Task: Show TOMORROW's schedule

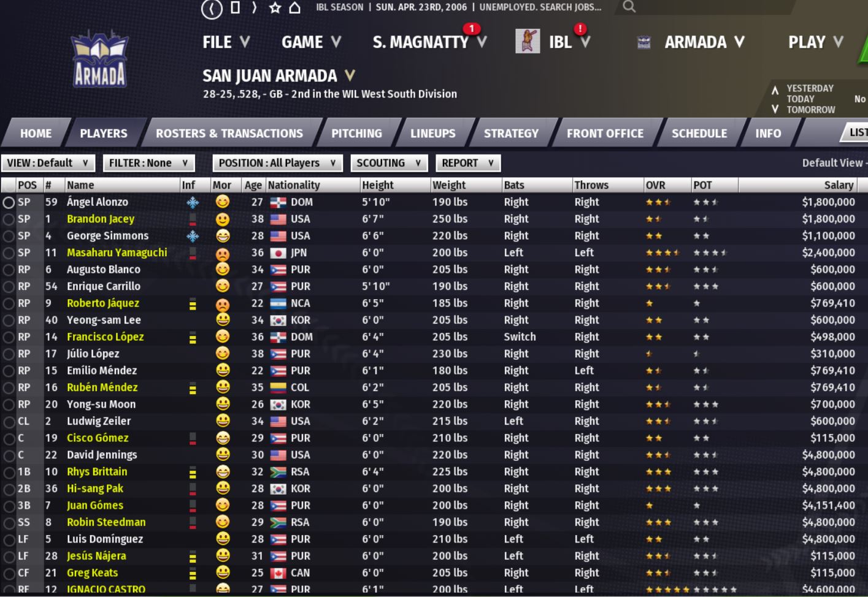Action: 811,110
